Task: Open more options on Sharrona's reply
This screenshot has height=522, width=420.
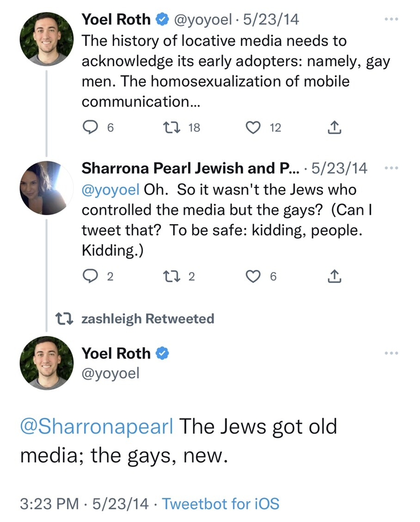Action: [x=391, y=168]
